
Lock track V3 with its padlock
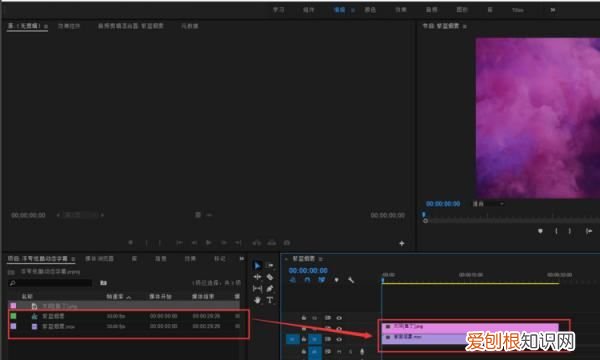[x=304, y=318]
